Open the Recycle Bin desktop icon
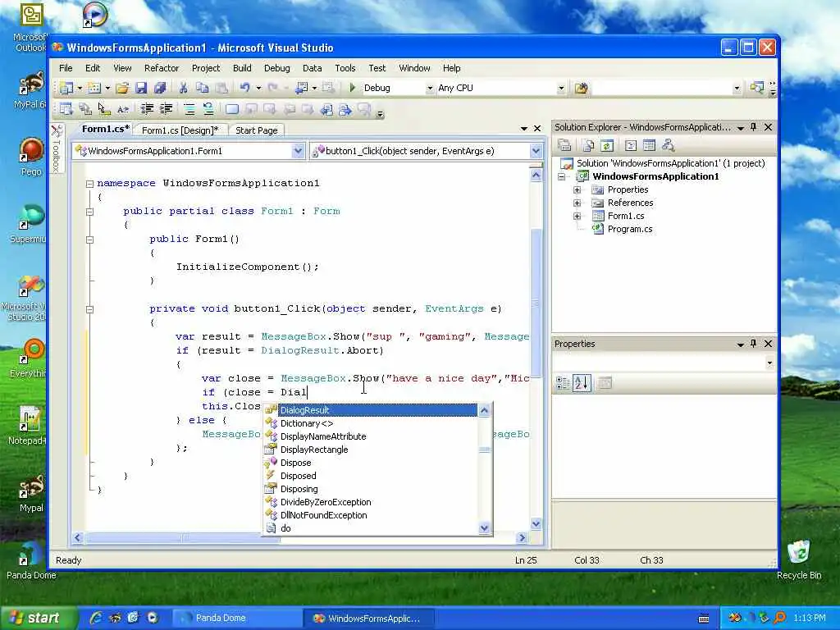This screenshot has height=630, width=840. tap(799, 559)
